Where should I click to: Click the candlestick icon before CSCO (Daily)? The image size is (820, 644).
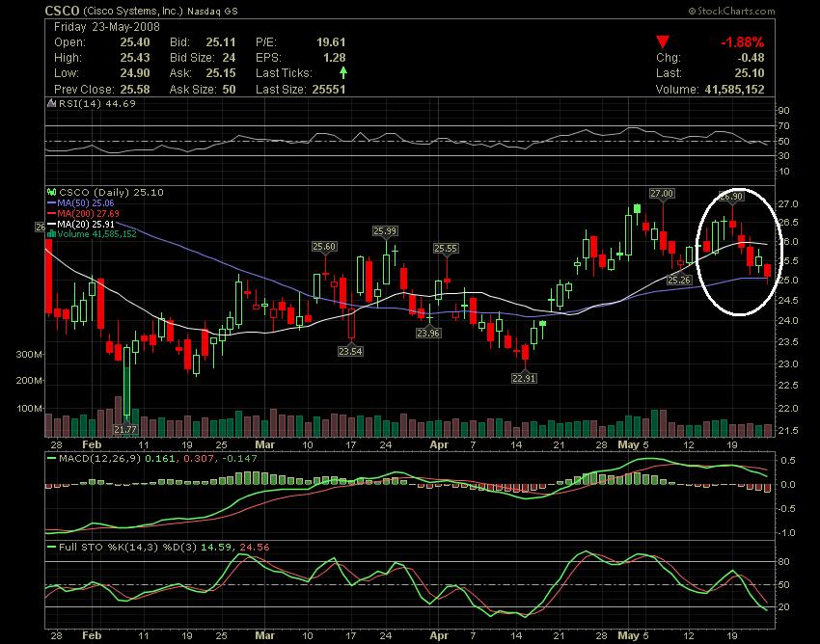pyautogui.click(x=52, y=193)
